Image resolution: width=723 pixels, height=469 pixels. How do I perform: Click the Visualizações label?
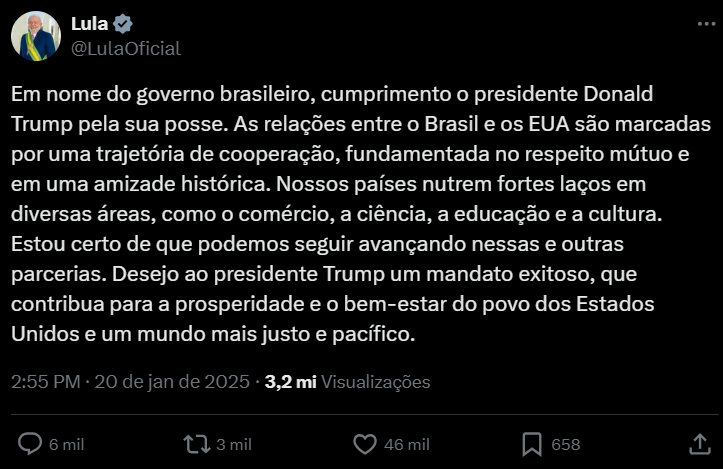(376, 382)
